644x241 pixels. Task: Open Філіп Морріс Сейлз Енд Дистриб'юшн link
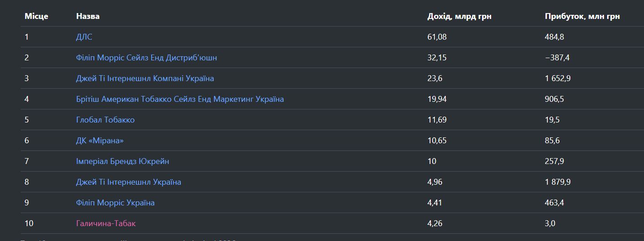pos(147,58)
